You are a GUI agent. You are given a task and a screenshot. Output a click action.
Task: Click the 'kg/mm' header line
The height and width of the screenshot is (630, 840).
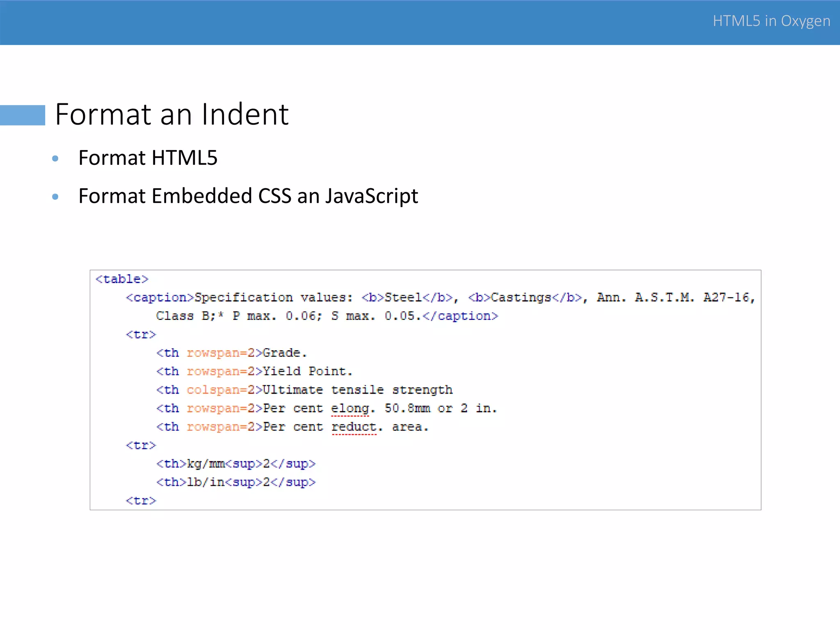pos(236,463)
